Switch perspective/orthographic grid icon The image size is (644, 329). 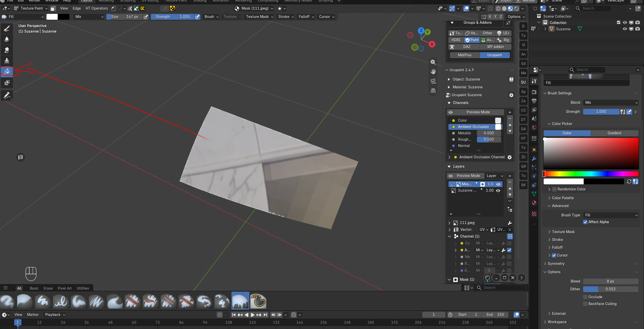433,91
